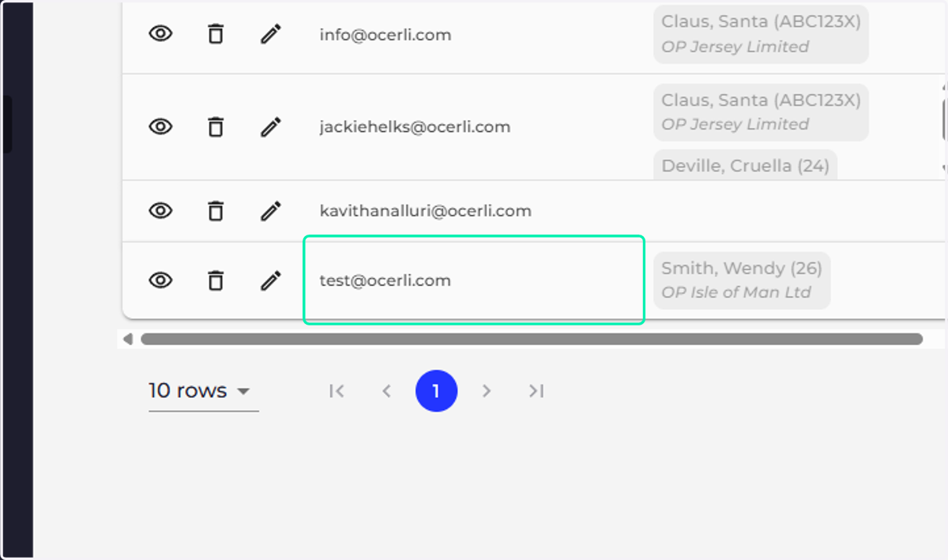Go to the previous page
Screen dimensions: 948x560
tap(386, 391)
